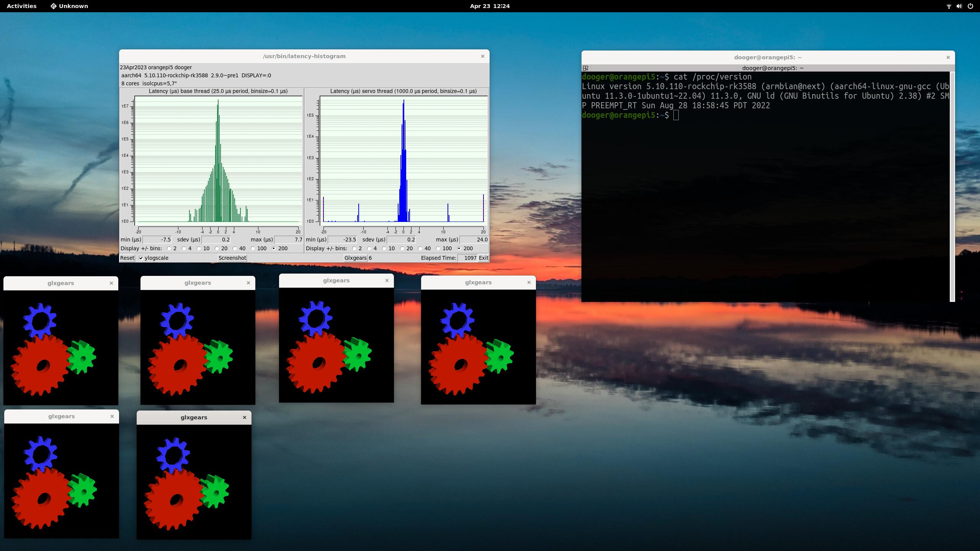The image size is (980, 551).
Task: Select base thread 200 bins radio button
Action: [x=274, y=248]
